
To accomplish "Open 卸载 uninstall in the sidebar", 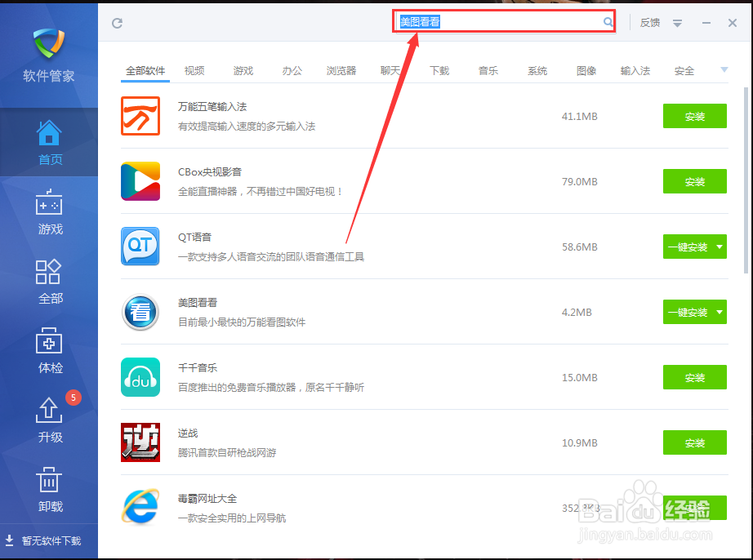I will (49, 489).
